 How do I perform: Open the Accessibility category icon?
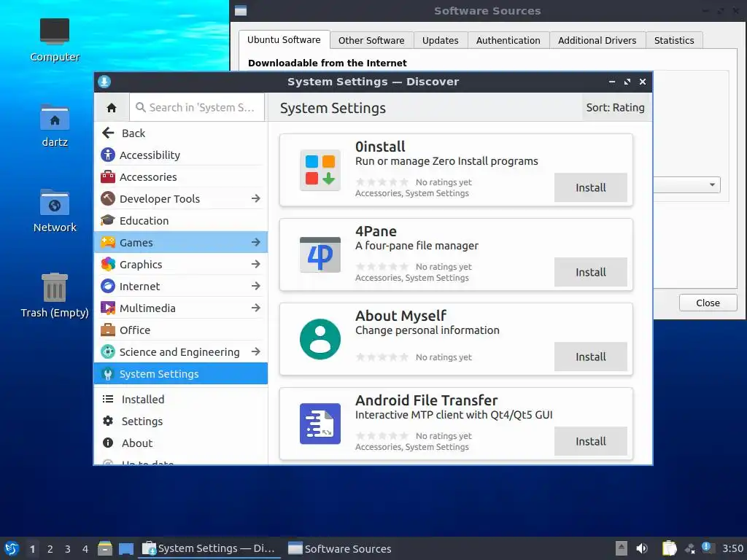108,155
